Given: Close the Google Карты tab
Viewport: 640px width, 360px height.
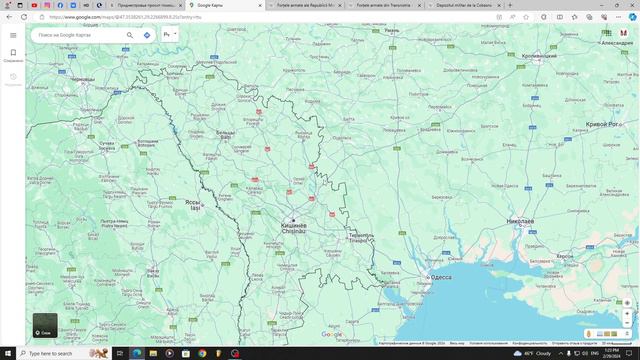Looking at the screenshot, I should pyautogui.click(x=260, y=5).
